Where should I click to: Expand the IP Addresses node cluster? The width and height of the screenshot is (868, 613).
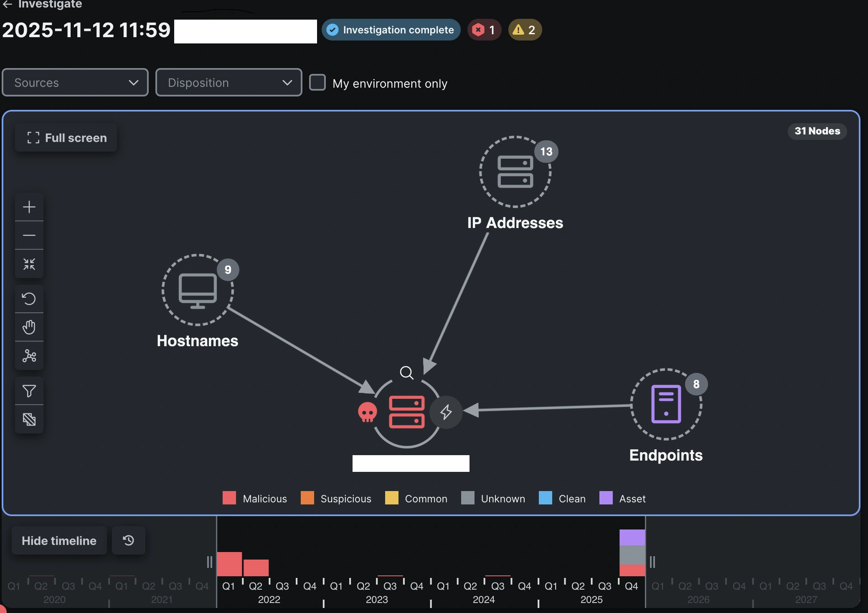coord(515,173)
